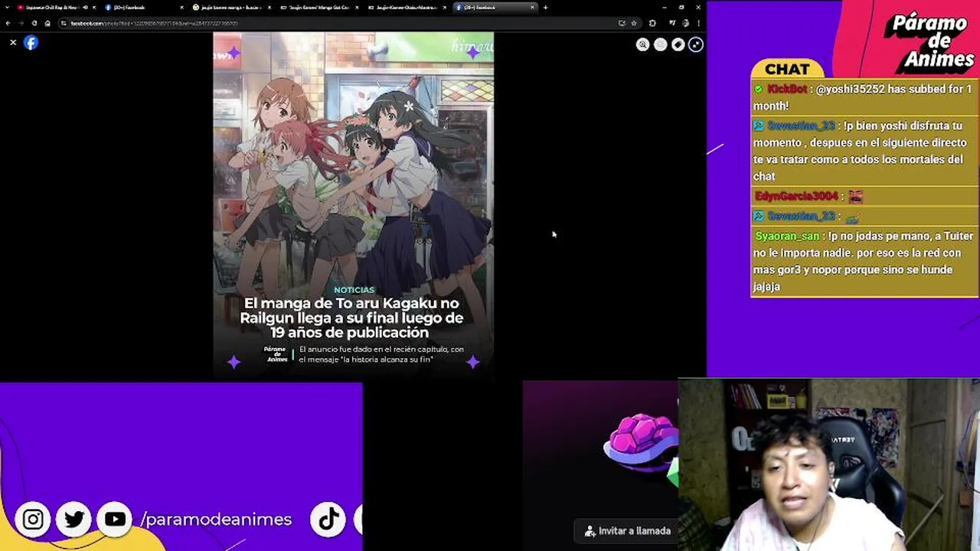
Task: Click the webcam feed of the streamer
Action: click(828, 465)
